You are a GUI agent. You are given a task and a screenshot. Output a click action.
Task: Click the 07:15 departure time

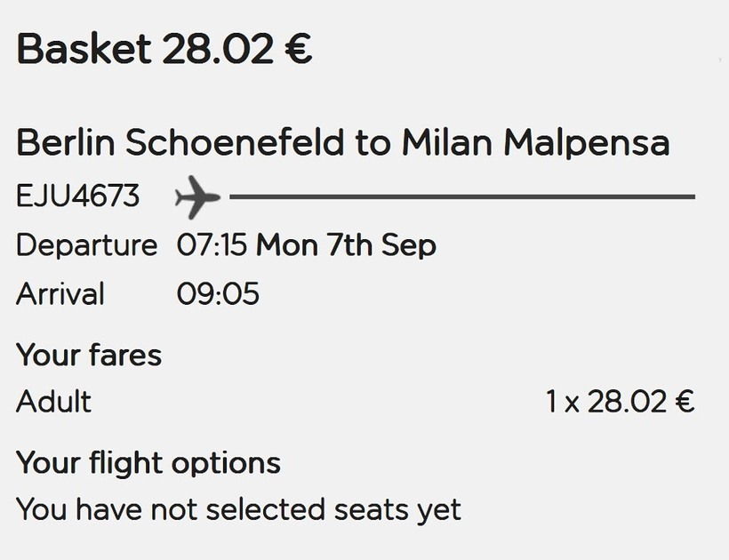(212, 245)
